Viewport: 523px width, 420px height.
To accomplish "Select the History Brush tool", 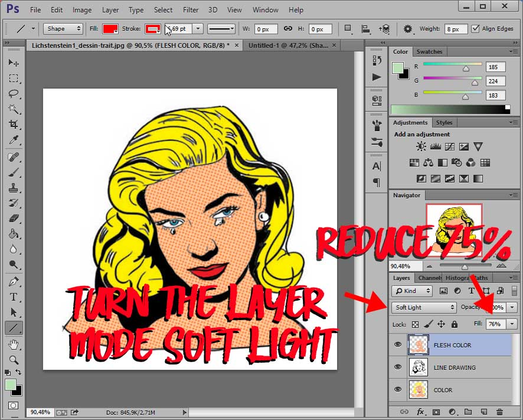I will point(14,203).
